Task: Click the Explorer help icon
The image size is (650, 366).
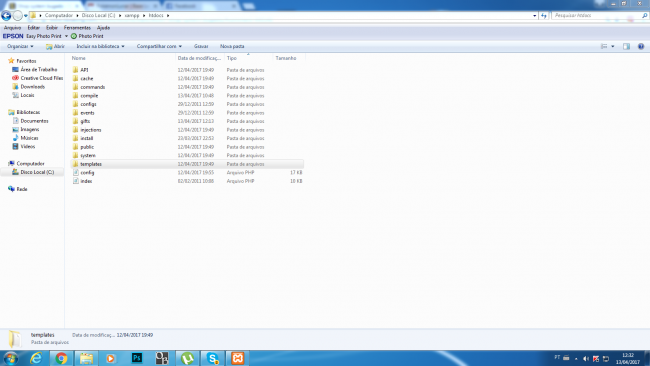Action: coord(641,46)
